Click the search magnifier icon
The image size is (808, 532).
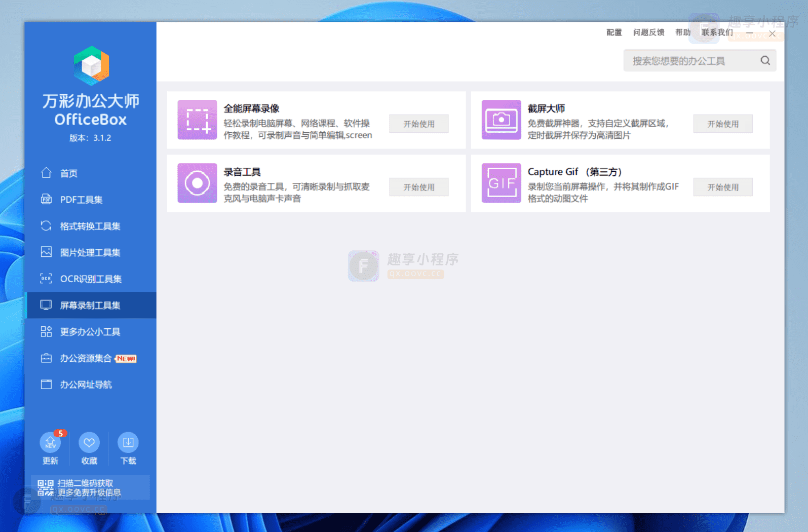(765, 61)
